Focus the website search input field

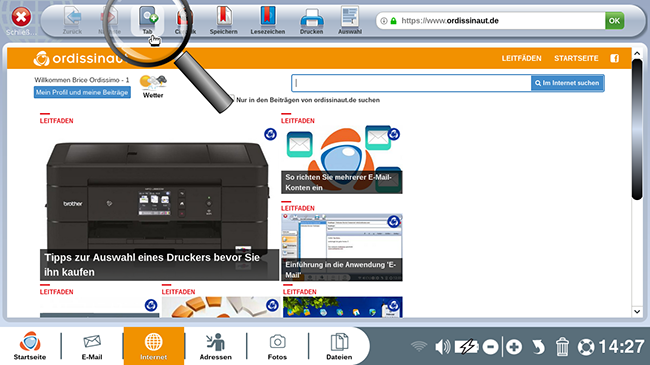click(411, 83)
